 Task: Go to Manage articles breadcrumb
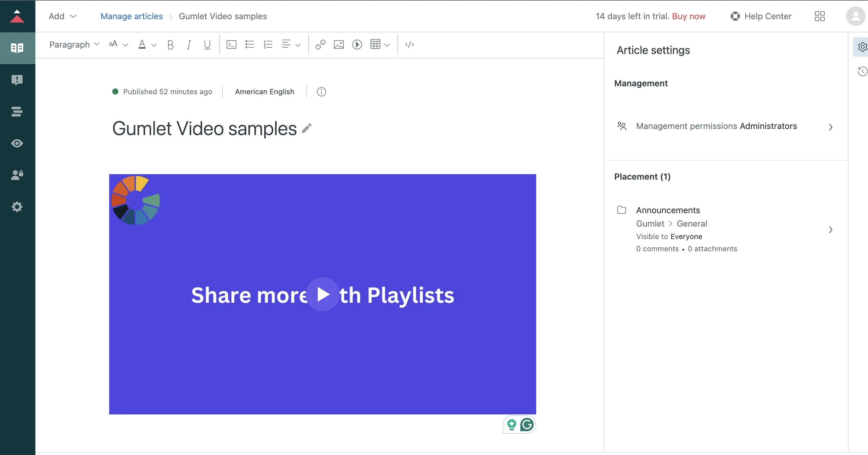(131, 16)
